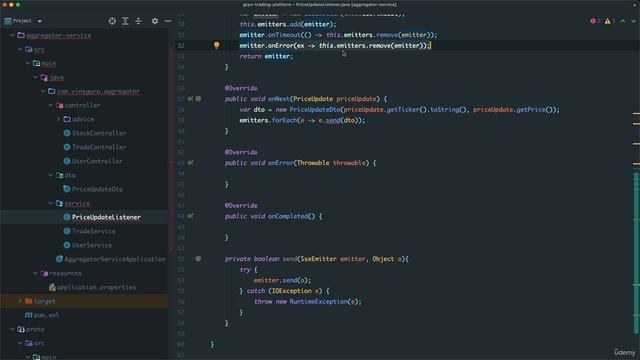Open pom.xml file

46,315
